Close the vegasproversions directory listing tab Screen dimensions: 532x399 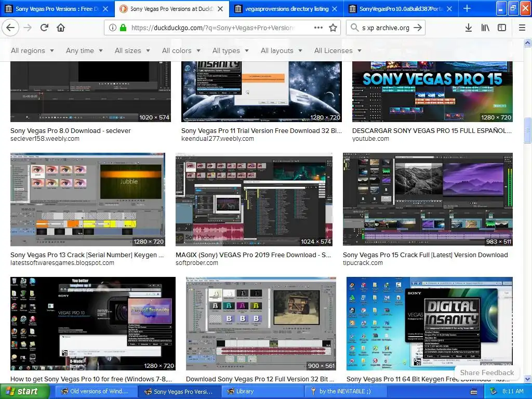pos(335,9)
